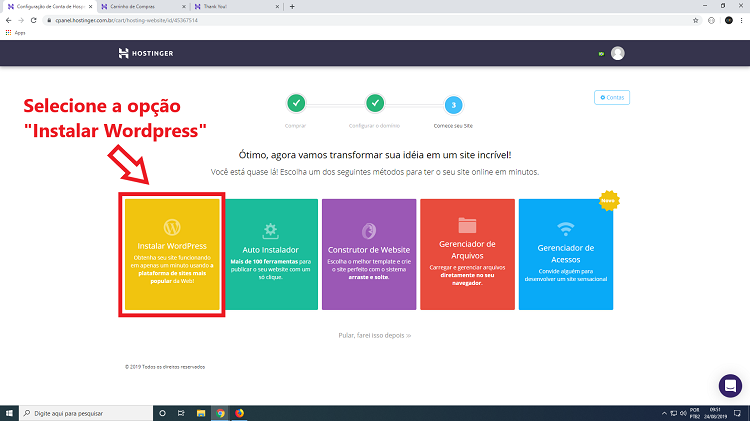The height and width of the screenshot is (421, 750).
Task: Click the Comprar step checkmark
Action: (296, 103)
